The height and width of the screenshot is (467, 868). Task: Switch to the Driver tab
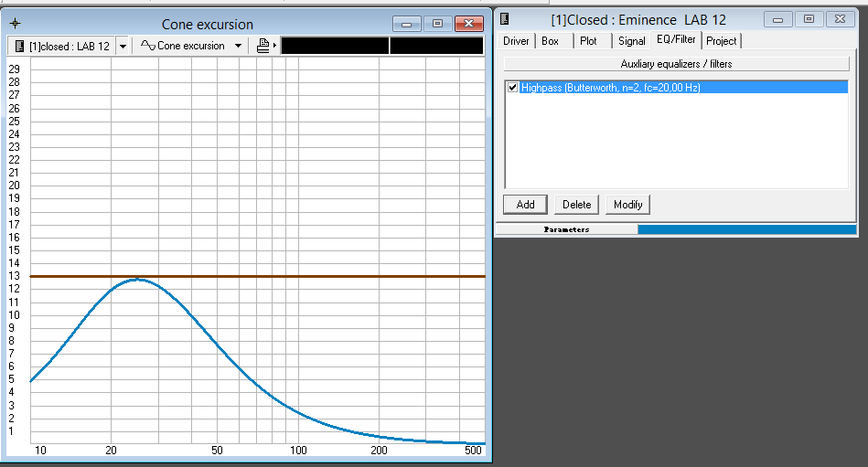pos(516,41)
